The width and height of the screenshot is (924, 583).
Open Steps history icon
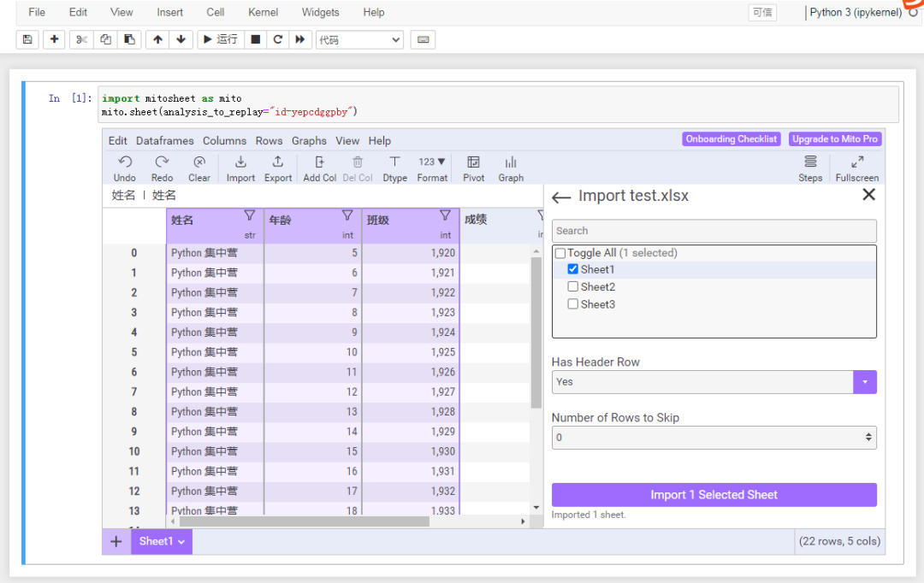point(810,169)
